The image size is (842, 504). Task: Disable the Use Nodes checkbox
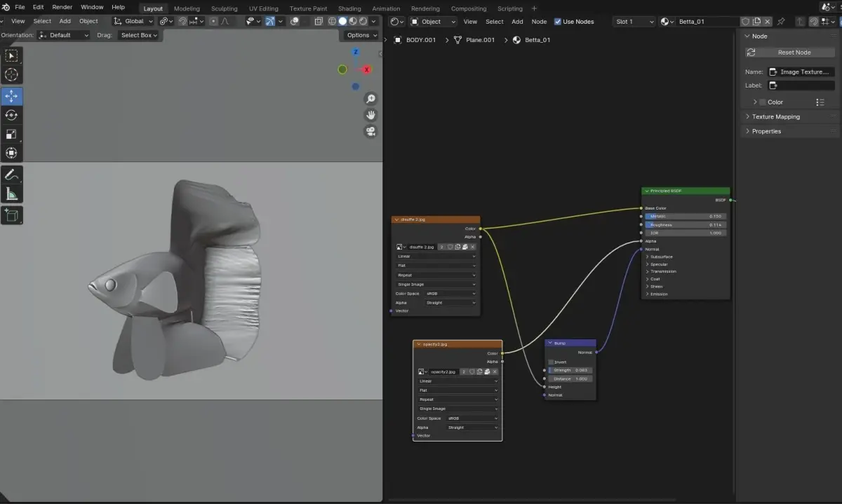558,22
